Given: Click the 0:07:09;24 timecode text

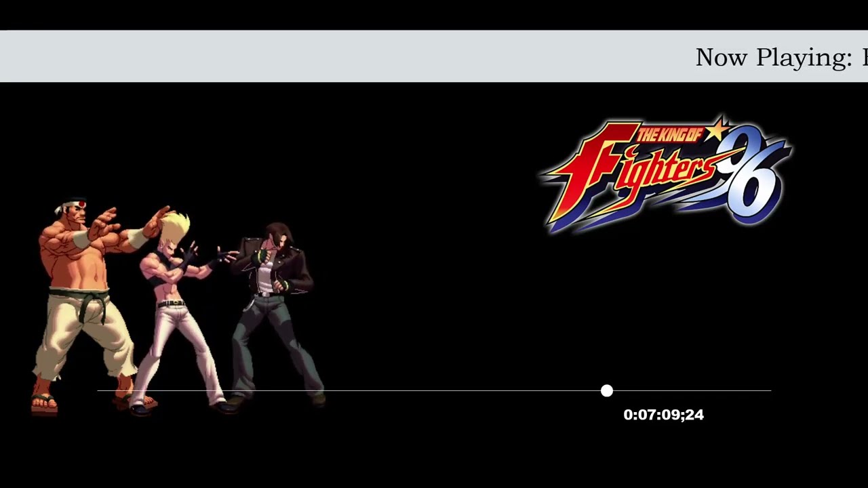Looking at the screenshot, I should 664,415.
